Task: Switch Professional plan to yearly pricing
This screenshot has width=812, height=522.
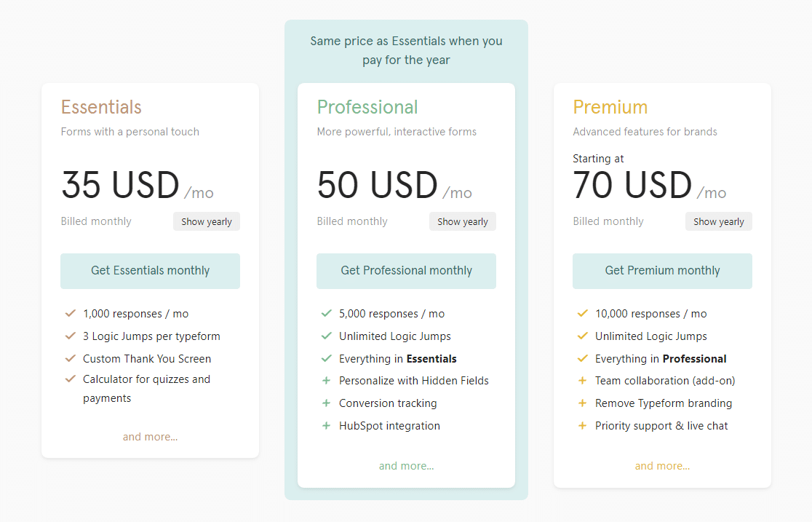Action: [x=463, y=222]
